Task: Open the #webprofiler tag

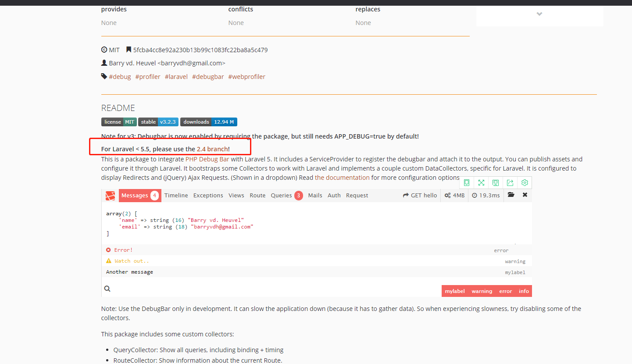Action: pyautogui.click(x=247, y=77)
